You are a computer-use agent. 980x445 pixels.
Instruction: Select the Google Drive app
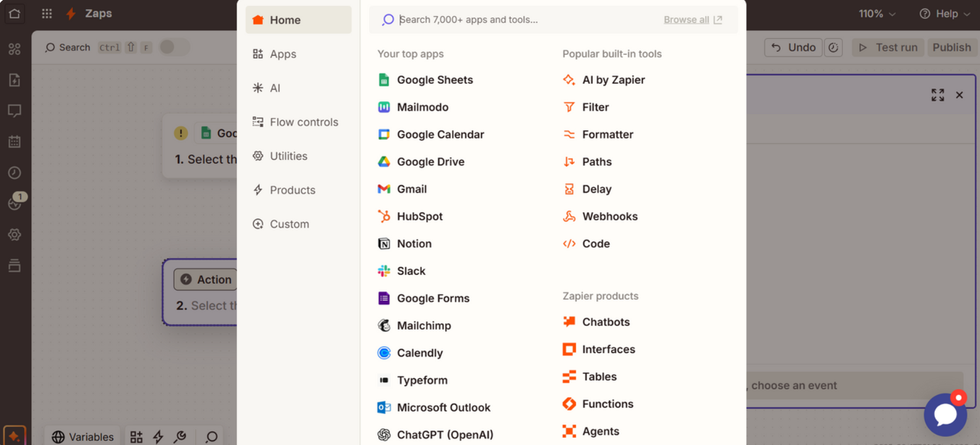click(x=421, y=162)
